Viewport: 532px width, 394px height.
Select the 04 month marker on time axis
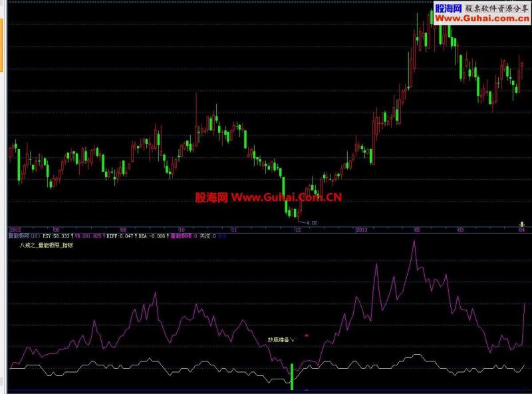click(x=522, y=230)
